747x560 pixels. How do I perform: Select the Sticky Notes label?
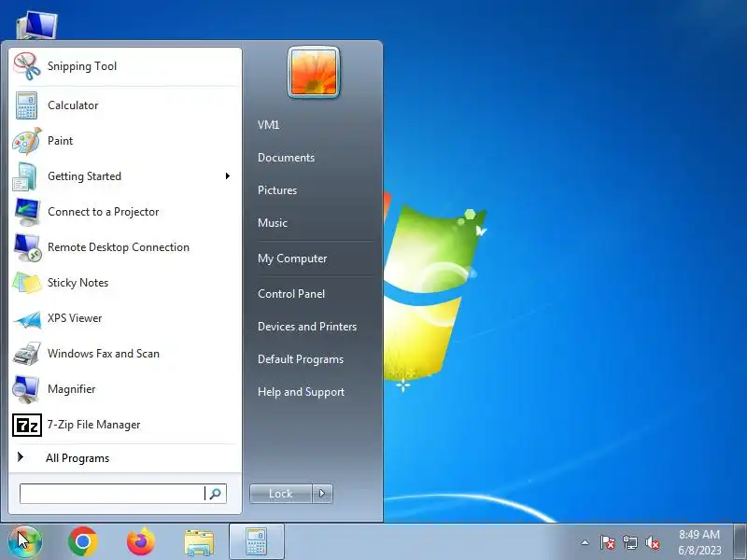pyautogui.click(x=78, y=283)
